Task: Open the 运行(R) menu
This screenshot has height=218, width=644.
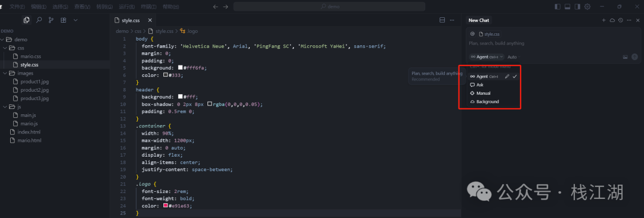Action: 126,7
